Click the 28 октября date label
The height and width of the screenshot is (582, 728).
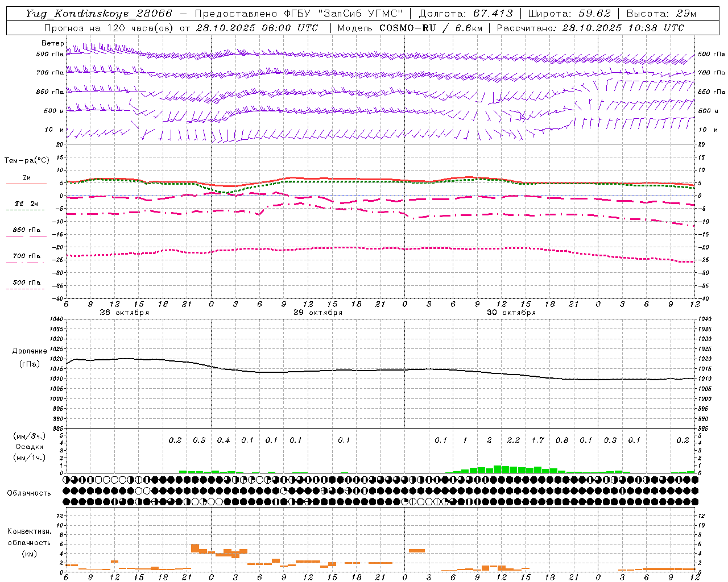click(x=125, y=313)
